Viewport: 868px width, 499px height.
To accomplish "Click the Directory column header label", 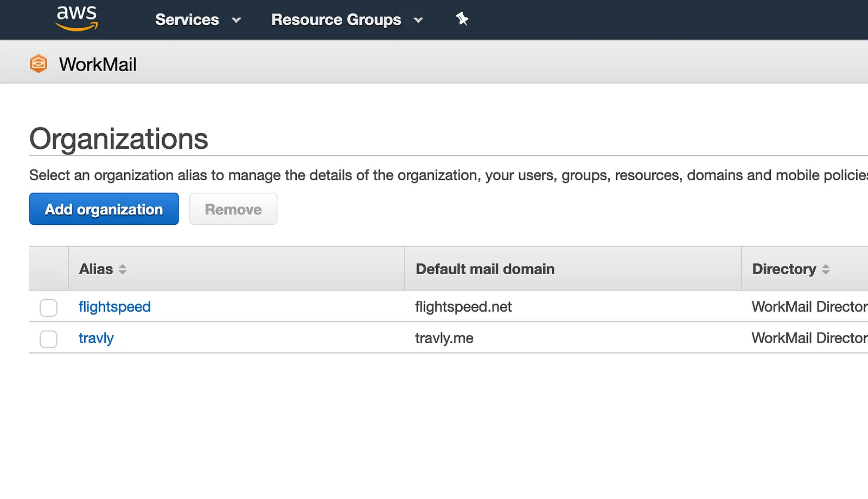I will click(x=784, y=269).
